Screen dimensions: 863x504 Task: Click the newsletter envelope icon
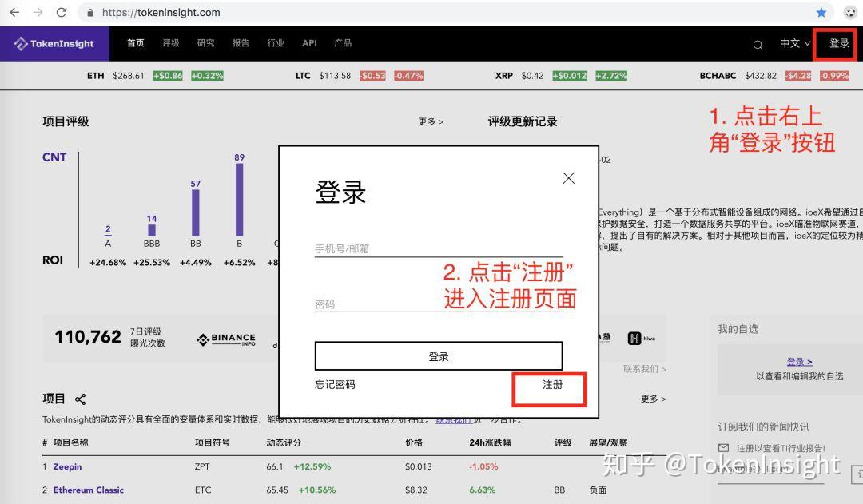pos(724,448)
